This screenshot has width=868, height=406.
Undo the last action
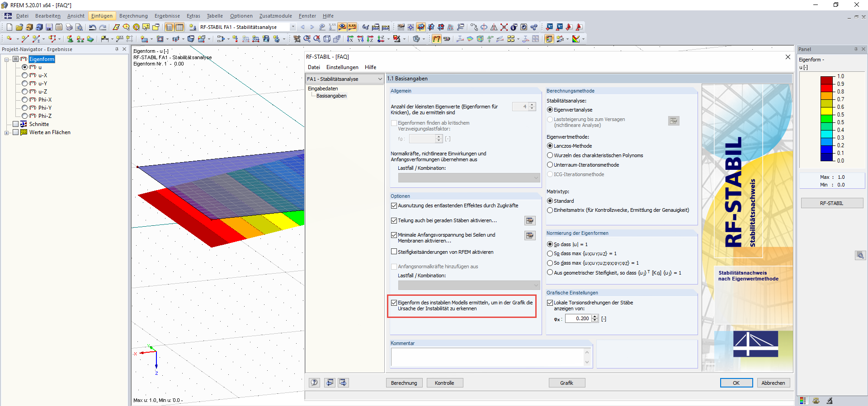click(x=92, y=27)
